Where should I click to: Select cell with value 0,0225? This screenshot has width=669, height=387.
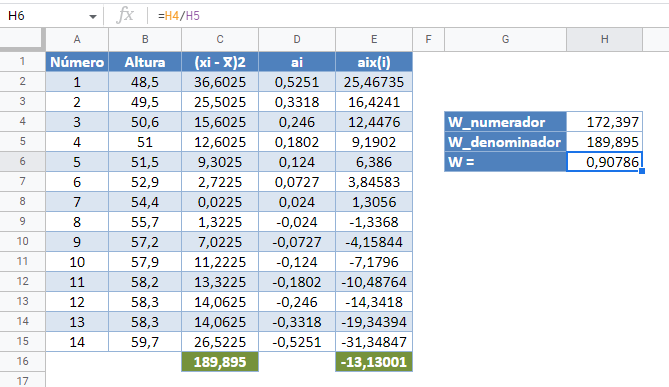220,202
